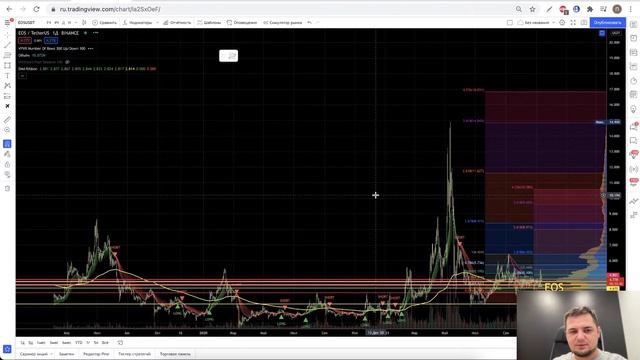Open the Тестер стратегий tab
640x360 pixels.
coord(134,354)
